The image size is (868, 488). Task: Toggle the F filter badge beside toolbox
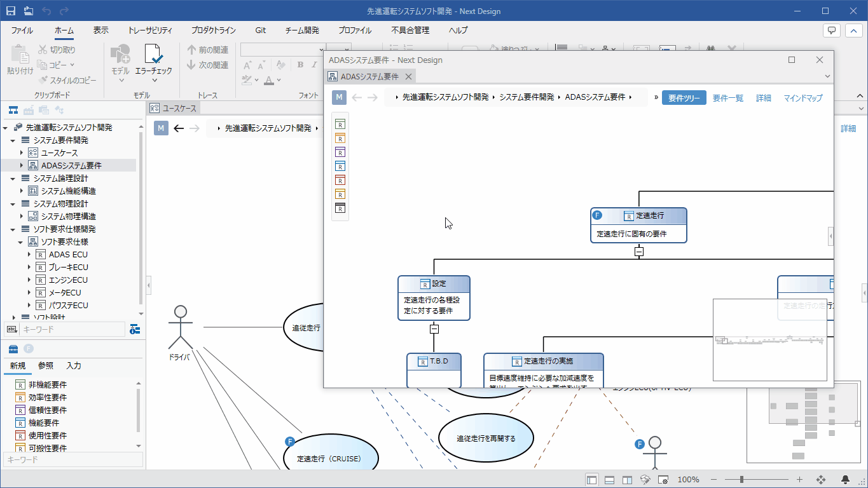pyautogui.click(x=29, y=348)
